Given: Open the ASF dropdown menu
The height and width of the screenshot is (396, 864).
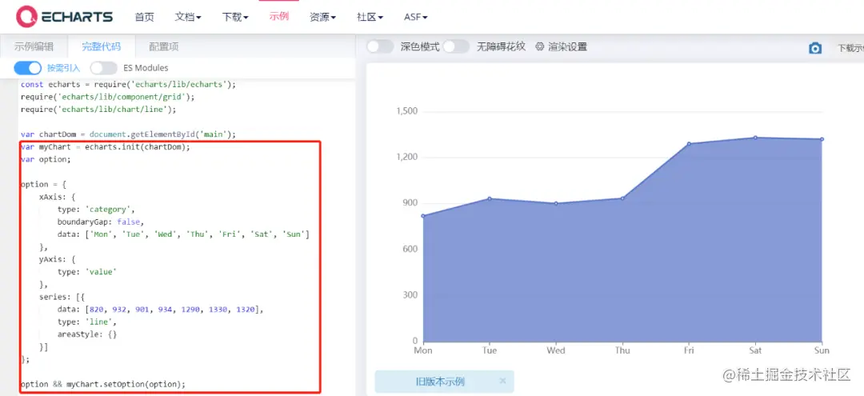Looking at the screenshot, I should tap(415, 17).
